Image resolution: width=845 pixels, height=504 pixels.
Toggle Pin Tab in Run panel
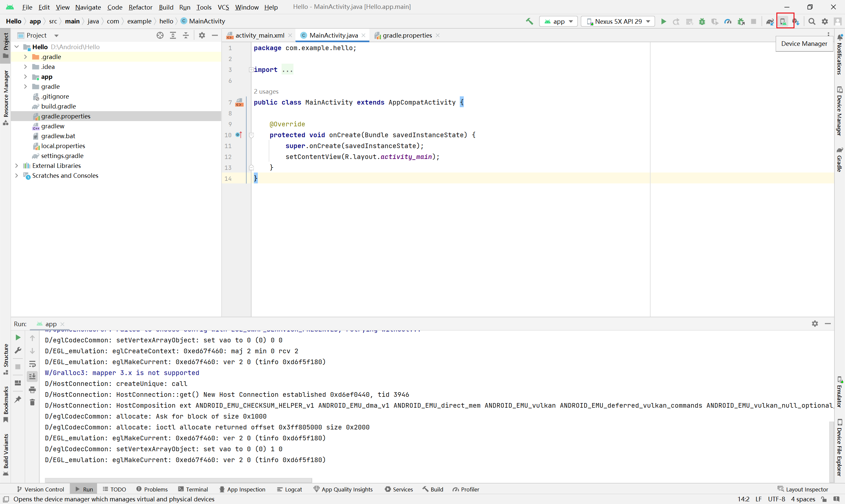18,399
